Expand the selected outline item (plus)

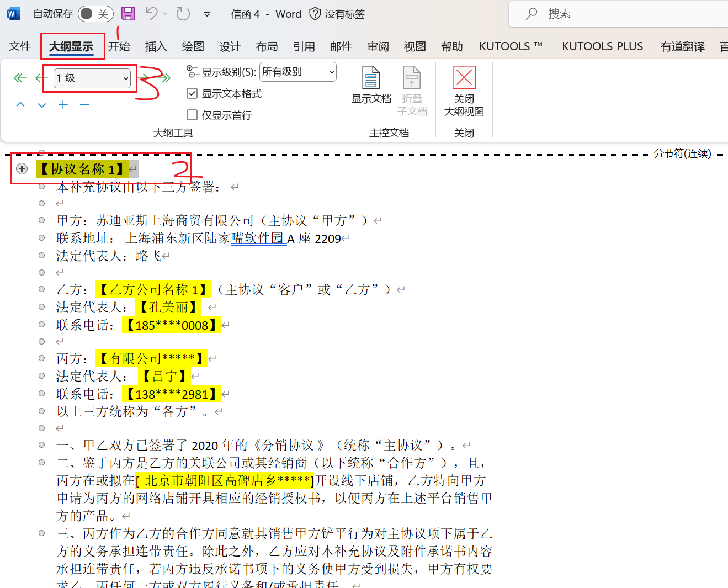(x=63, y=104)
